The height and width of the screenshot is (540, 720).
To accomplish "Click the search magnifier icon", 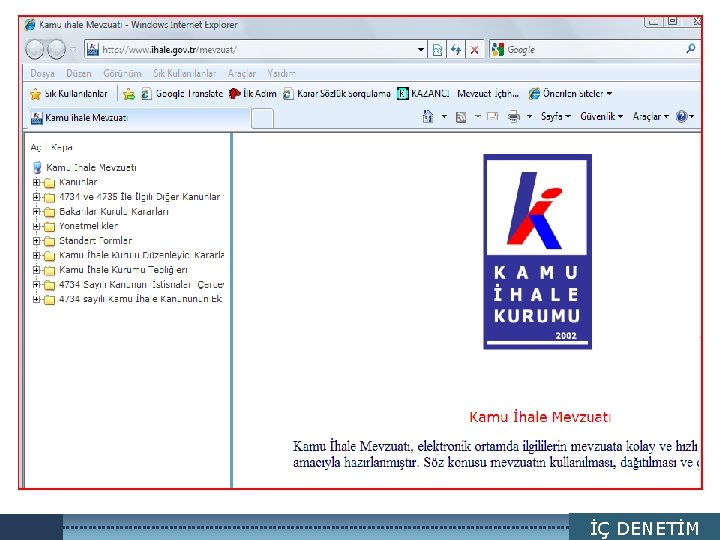I will click(x=691, y=49).
